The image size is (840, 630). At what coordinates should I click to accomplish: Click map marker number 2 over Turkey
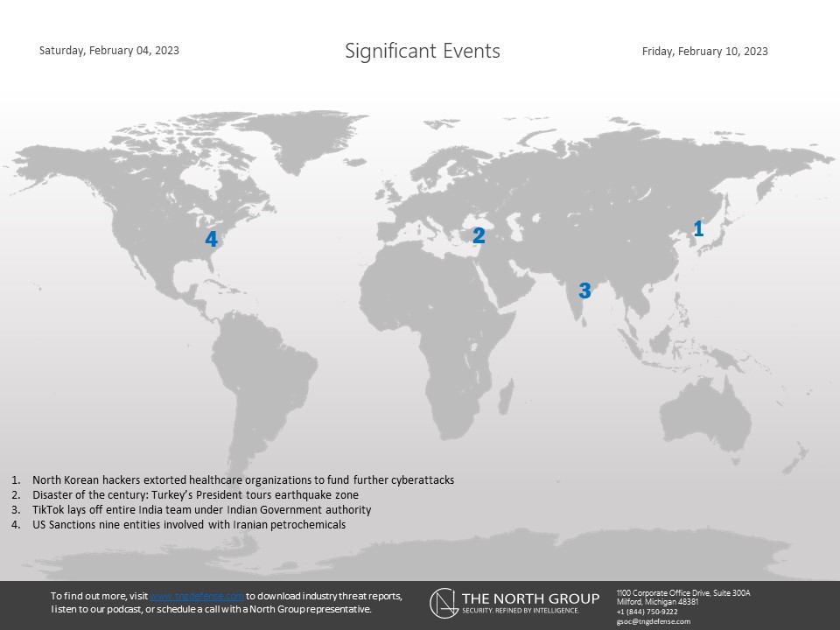click(x=479, y=235)
